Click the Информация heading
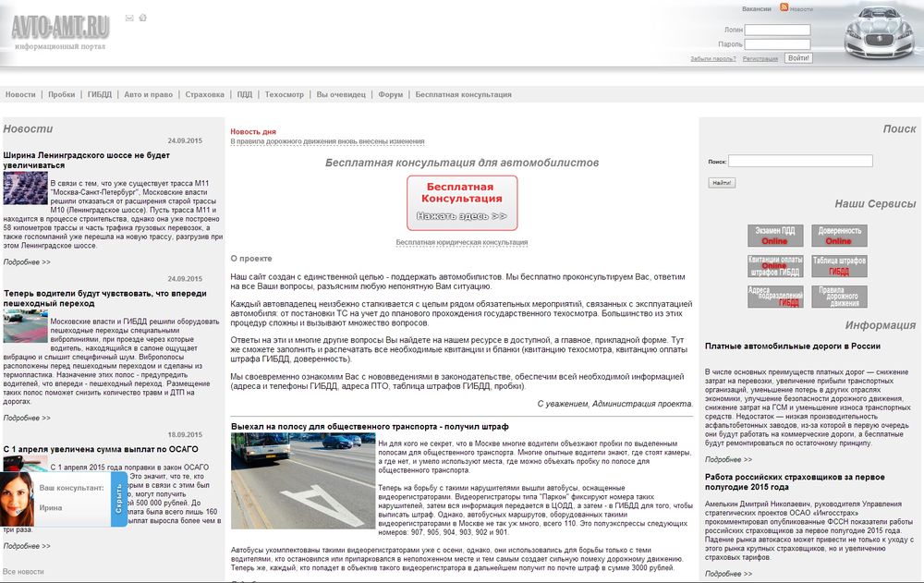The width and height of the screenshot is (924, 583). pyautogui.click(x=881, y=325)
